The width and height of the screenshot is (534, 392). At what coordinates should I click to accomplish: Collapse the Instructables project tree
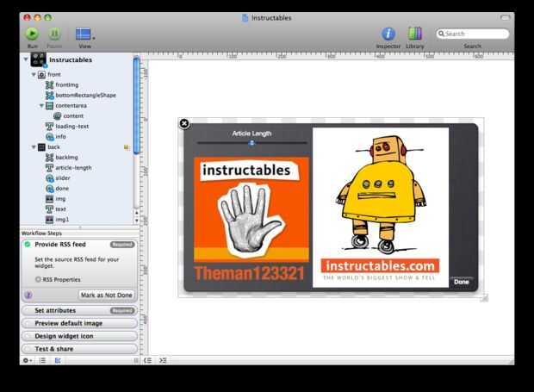(x=26, y=59)
